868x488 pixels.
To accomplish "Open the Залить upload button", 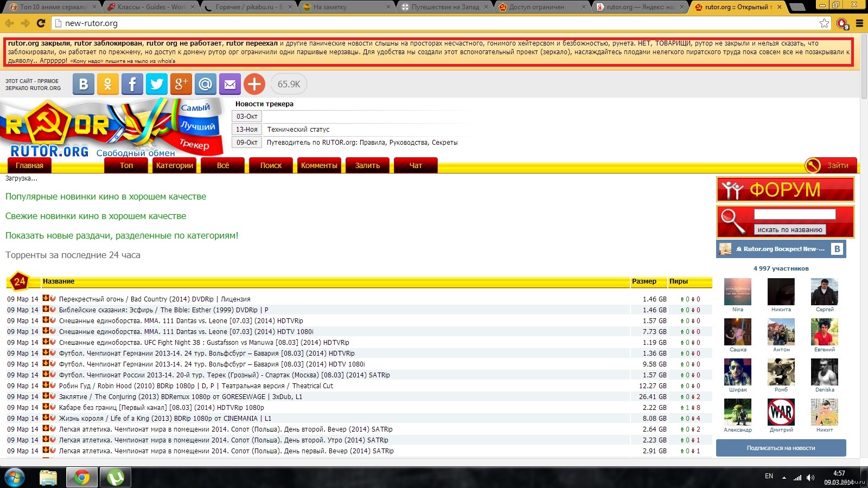I will 367,165.
